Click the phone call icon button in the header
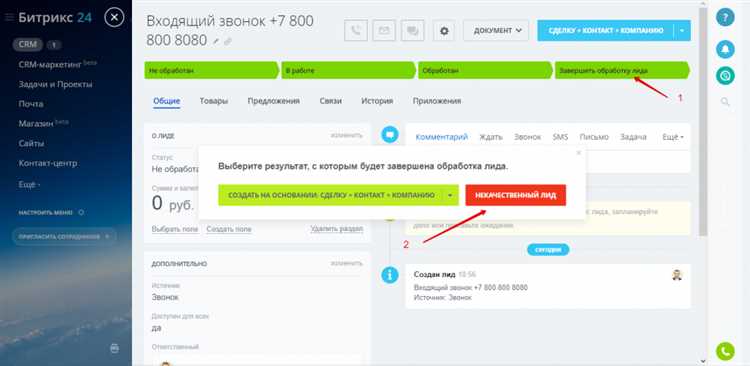This screenshot has height=366, width=750. pyautogui.click(x=355, y=31)
